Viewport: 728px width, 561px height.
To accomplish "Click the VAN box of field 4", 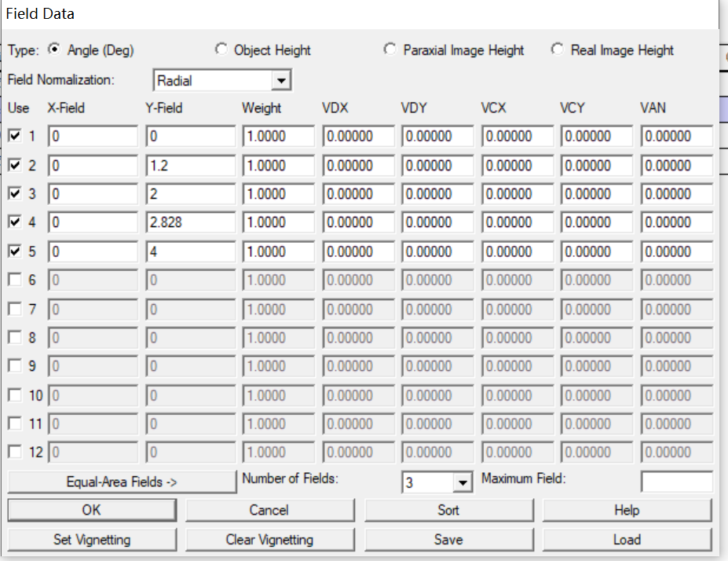I will 677,222.
